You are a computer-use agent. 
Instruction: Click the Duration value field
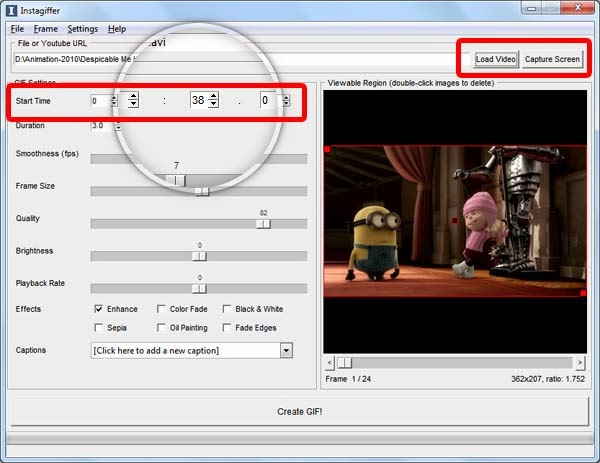point(103,126)
